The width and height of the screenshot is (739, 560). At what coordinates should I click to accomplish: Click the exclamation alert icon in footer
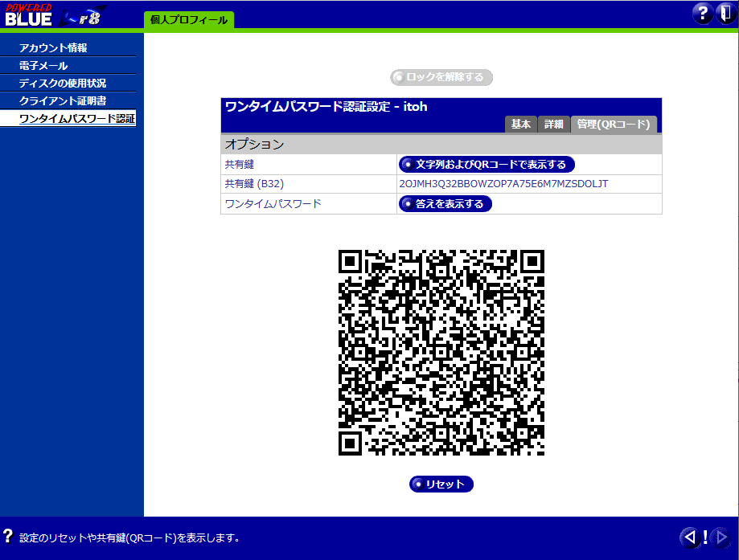[x=705, y=537]
